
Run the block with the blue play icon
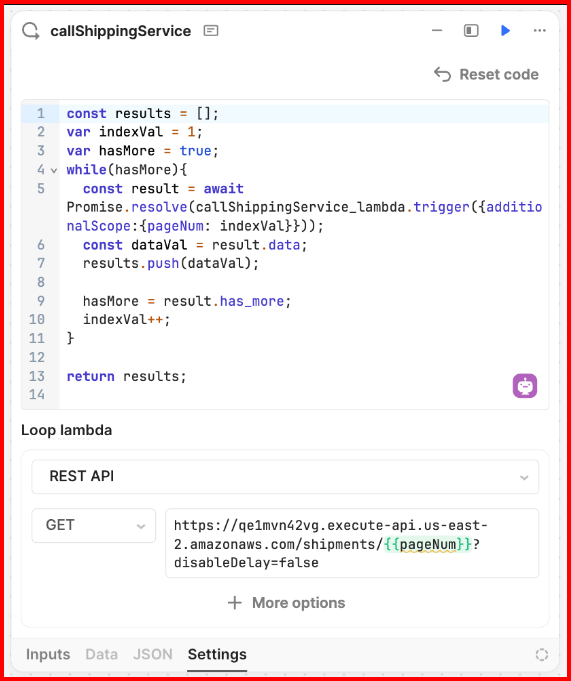pyautogui.click(x=505, y=30)
